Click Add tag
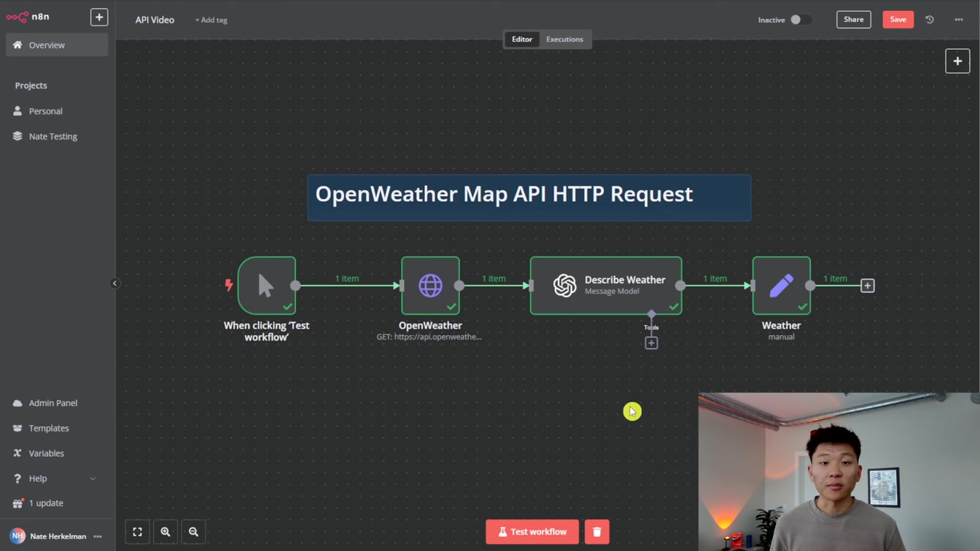 pyautogui.click(x=211, y=20)
